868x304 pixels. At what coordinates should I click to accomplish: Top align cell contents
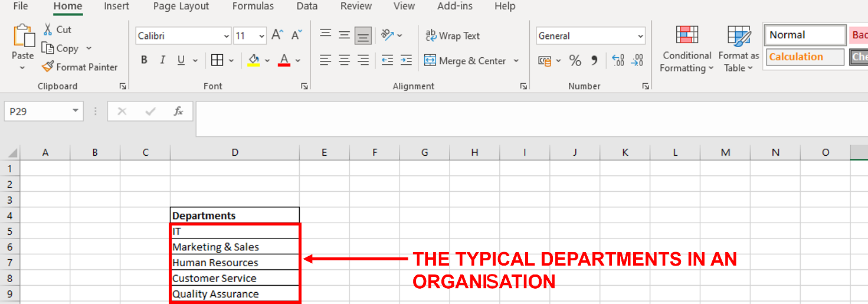click(326, 35)
